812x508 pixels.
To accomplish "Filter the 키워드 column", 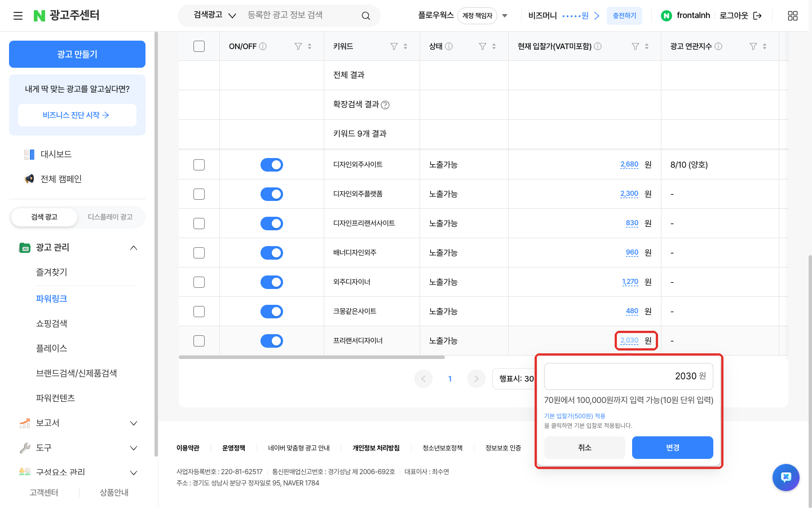I will (394, 46).
